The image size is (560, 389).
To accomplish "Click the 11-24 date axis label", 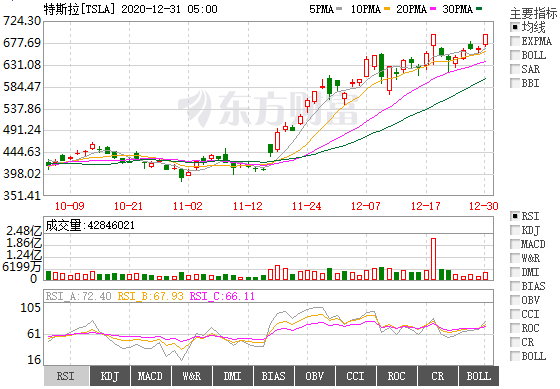I will click(306, 206).
